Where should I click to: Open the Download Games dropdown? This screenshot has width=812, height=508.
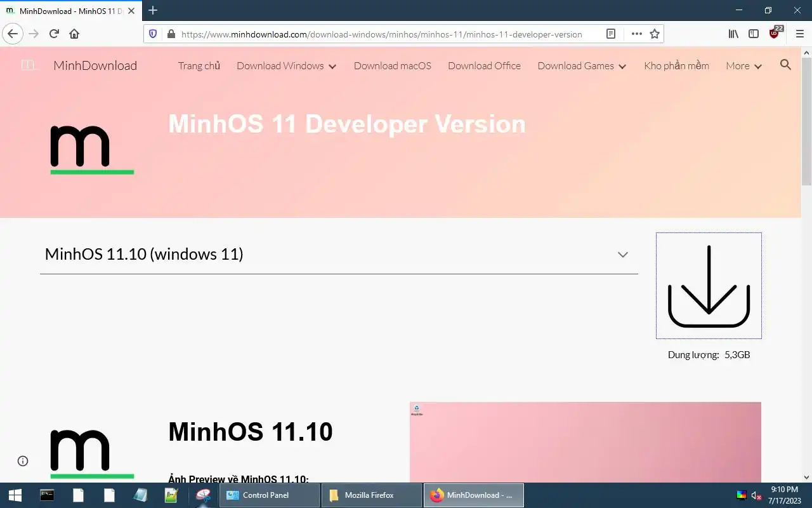point(582,65)
